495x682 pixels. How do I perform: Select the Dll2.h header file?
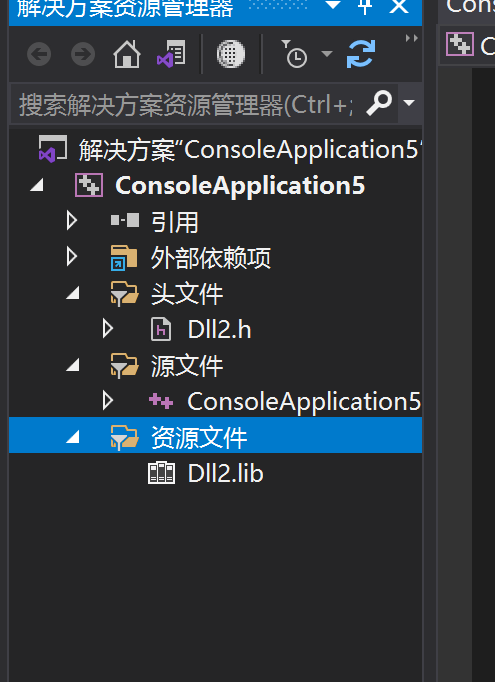(219, 329)
